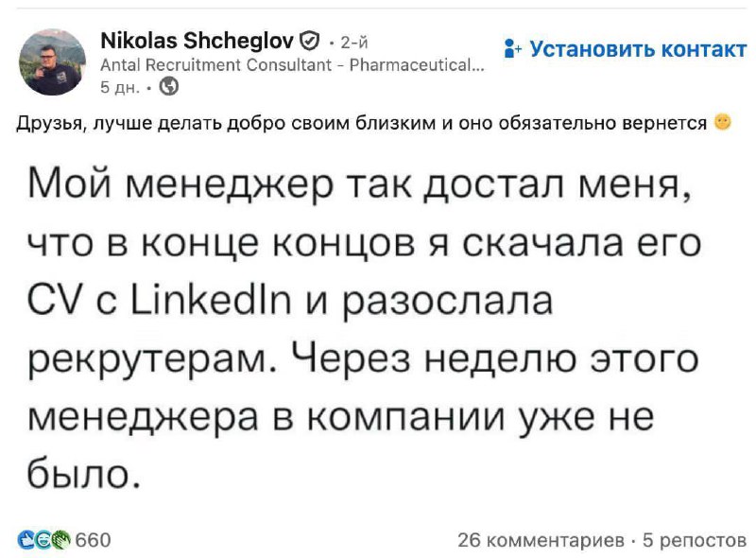Click the green clapping hands reaction icon
Screen dimensions: 756x558
[60, 540]
